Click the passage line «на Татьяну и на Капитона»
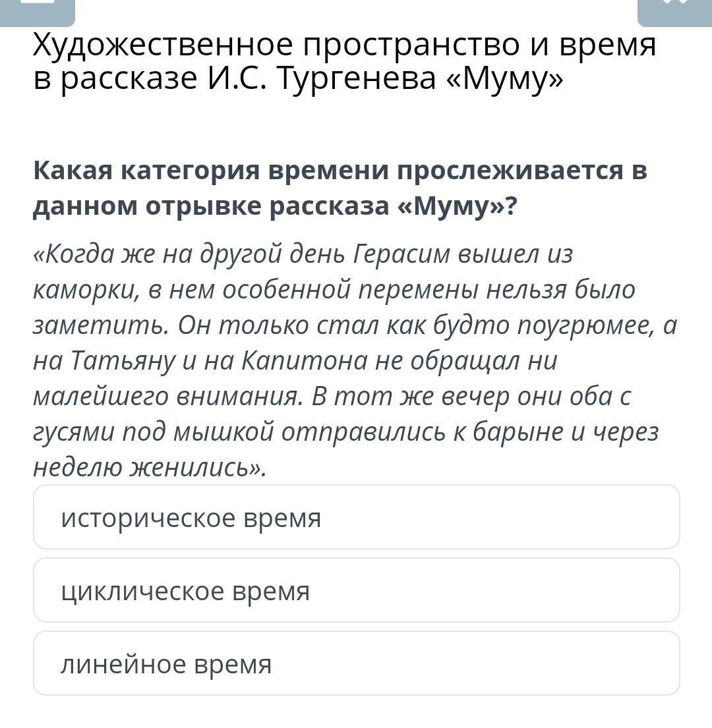This screenshot has height=728, width=712. click(x=295, y=361)
